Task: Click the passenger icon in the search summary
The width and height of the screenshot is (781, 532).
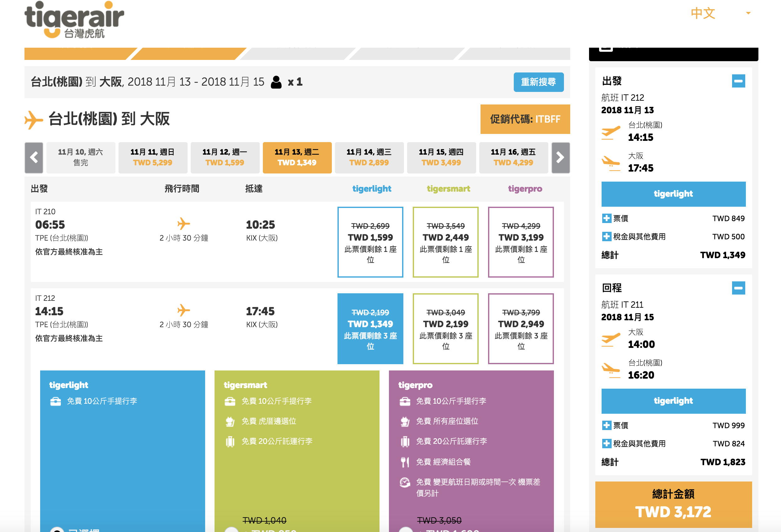Action: tap(276, 82)
